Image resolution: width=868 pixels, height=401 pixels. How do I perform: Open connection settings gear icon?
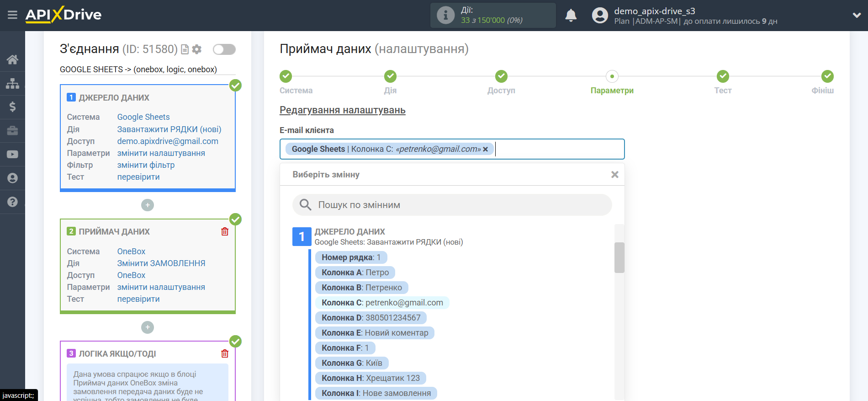pyautogui.click(x=197, y=49)
